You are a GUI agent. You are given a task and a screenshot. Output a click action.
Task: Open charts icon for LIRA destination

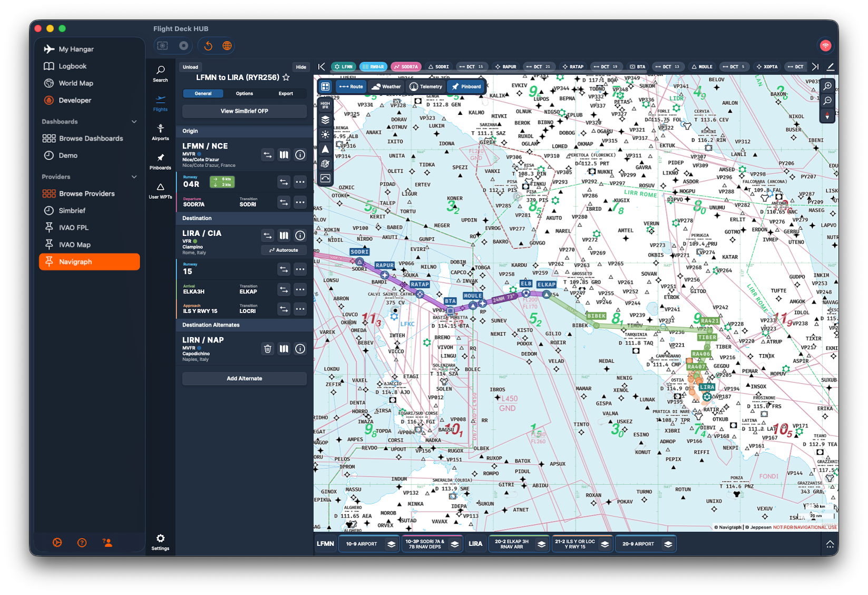(284, 236)
